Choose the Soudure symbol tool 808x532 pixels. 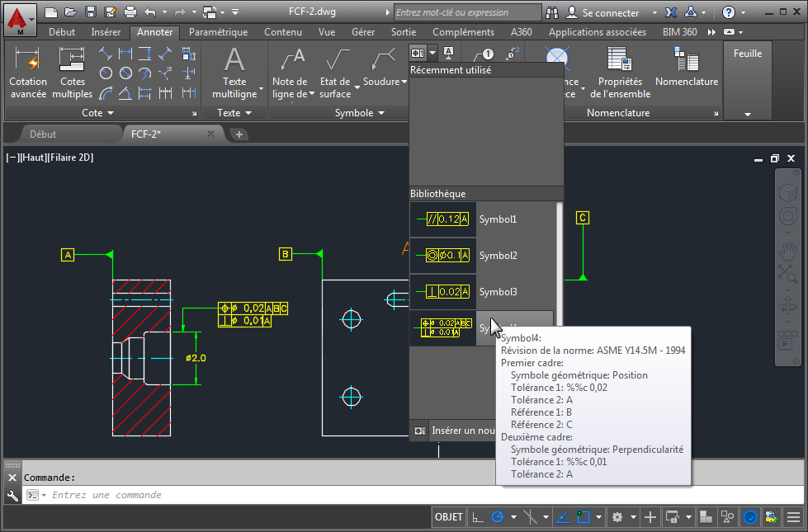click(x=384, y=68)
